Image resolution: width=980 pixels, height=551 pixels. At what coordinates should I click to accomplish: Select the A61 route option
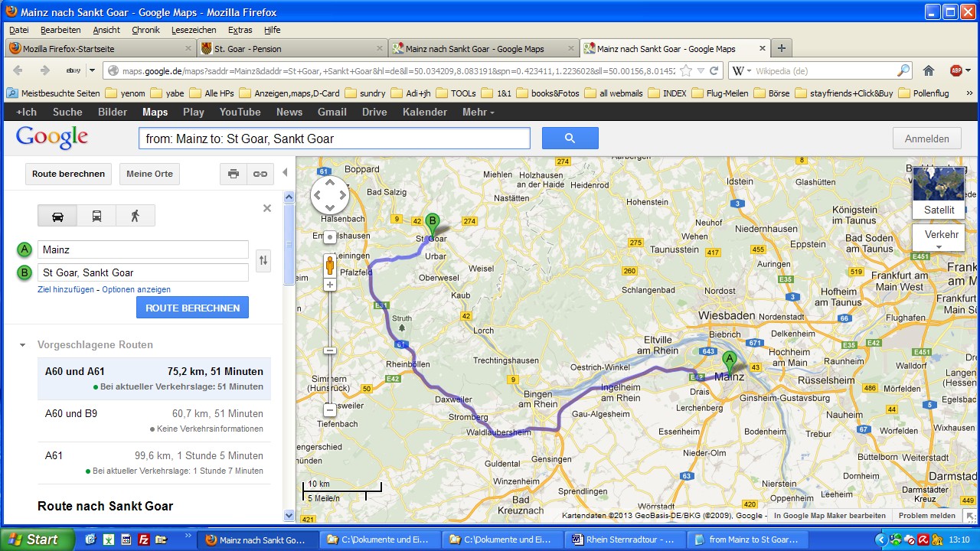pyautogui.click(x=154, y=462)
